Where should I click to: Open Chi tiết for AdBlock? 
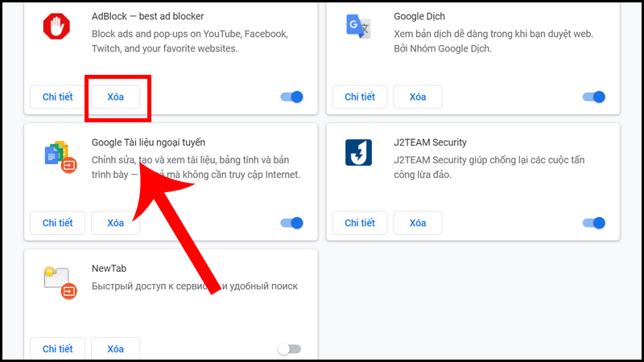[x=57, y=97]
